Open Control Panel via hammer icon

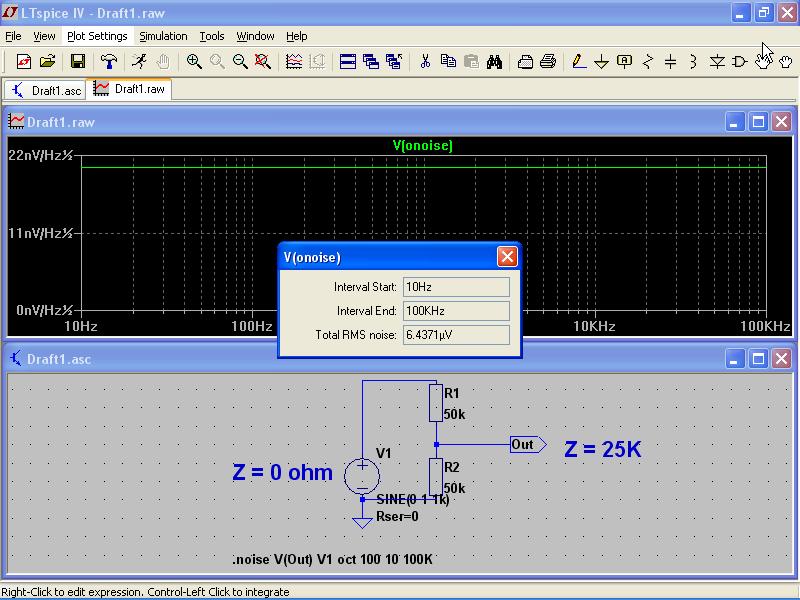tap(108, 62)
